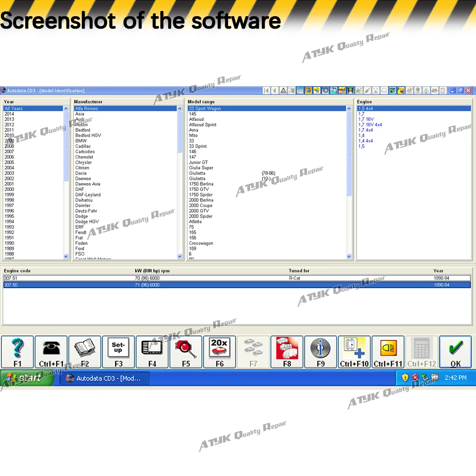Click the 2:42 PM taskbar clock

point(456,377)
